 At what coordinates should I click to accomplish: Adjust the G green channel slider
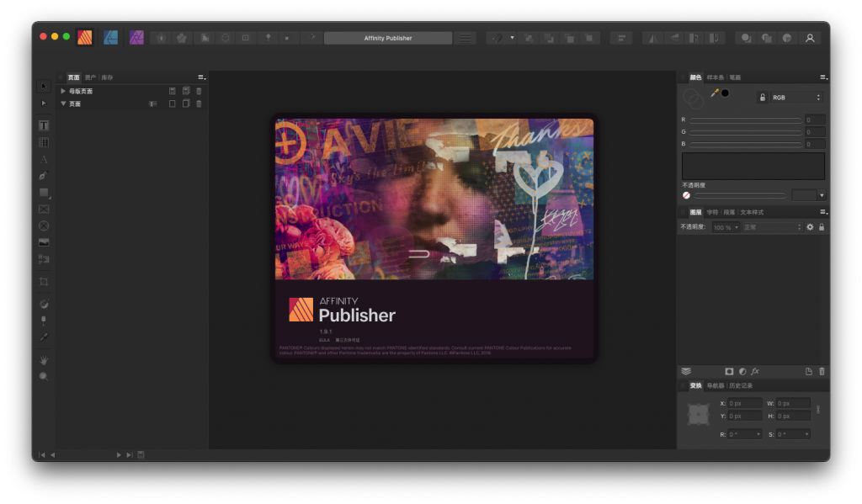[x=746, y=132]
